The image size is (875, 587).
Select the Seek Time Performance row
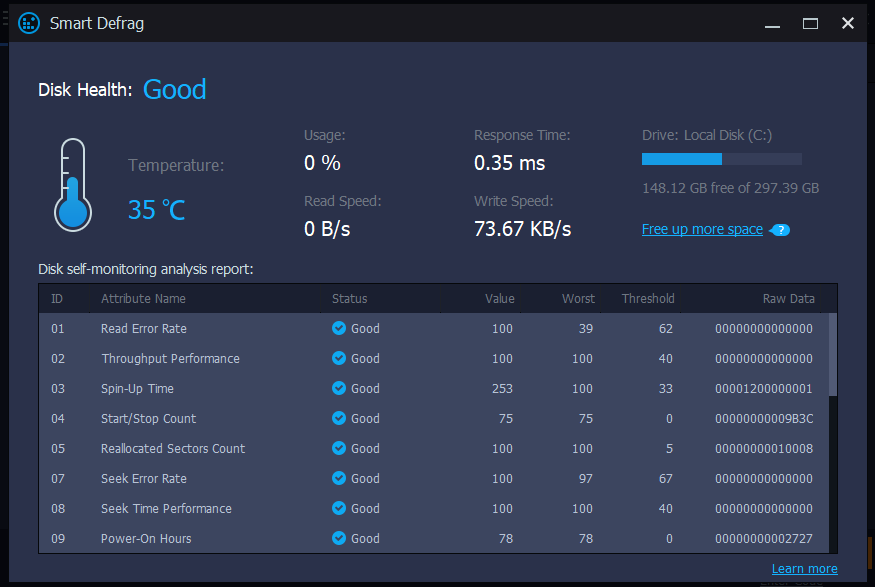point(166,508)
